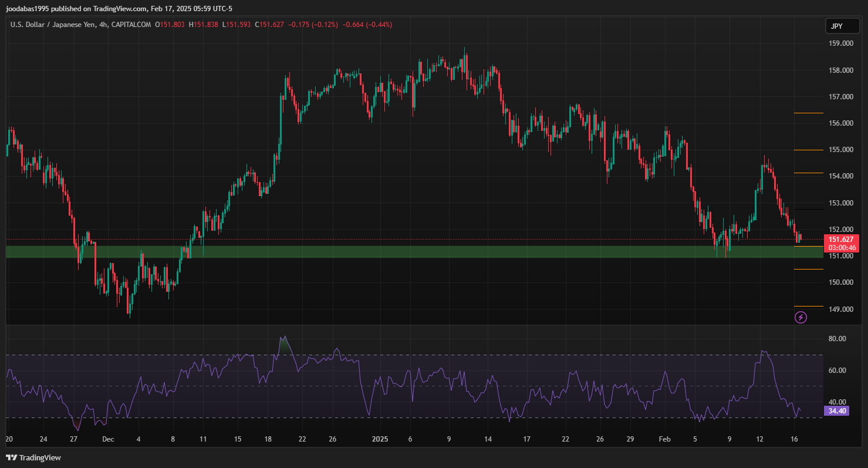Click the 154.000 price axis label
The width and height of the screenshot is (868, 468).
840,176
